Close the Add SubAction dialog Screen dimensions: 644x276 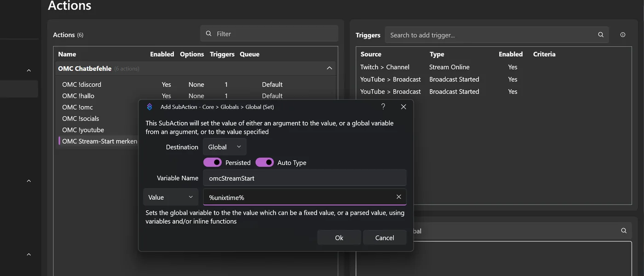pyautogui.click(x=403, y=107)
